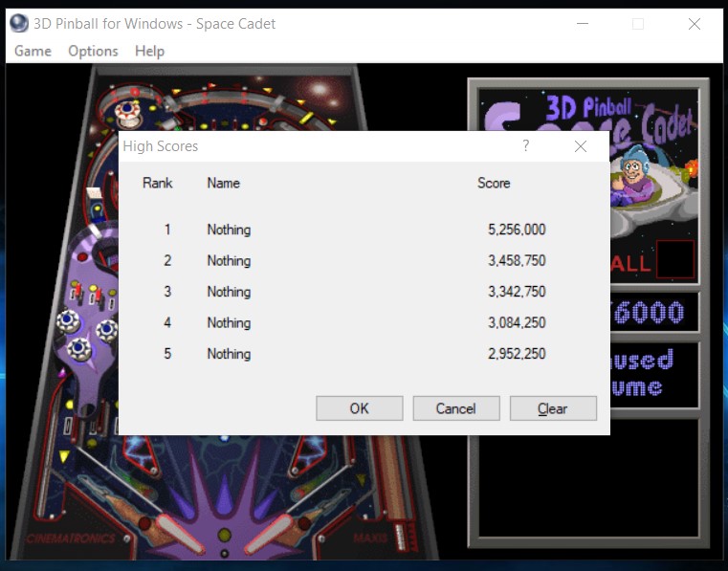This screenshot has width=728, height=571.
Task: Click the pinball ball icon in title bar
Action: click(19, 24)
